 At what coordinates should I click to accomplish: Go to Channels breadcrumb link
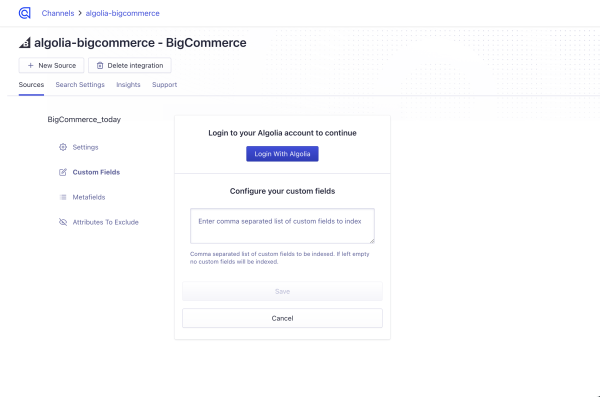point(58,13)
